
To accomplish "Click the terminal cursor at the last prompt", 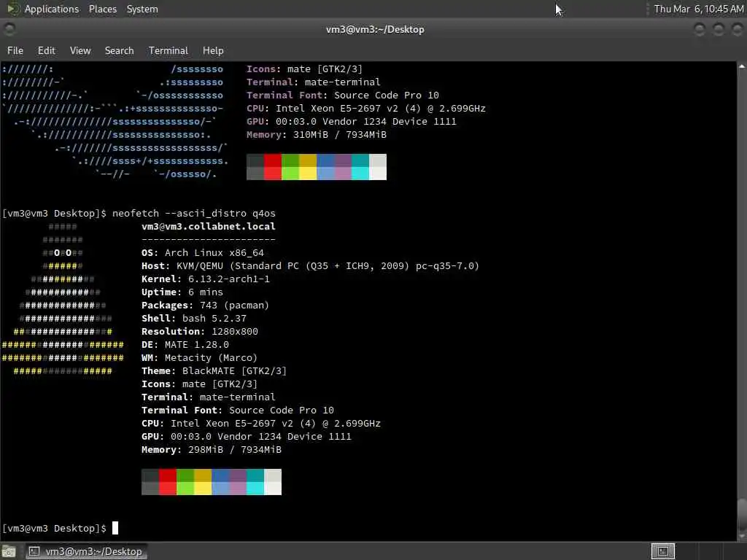I will point(115,528).
